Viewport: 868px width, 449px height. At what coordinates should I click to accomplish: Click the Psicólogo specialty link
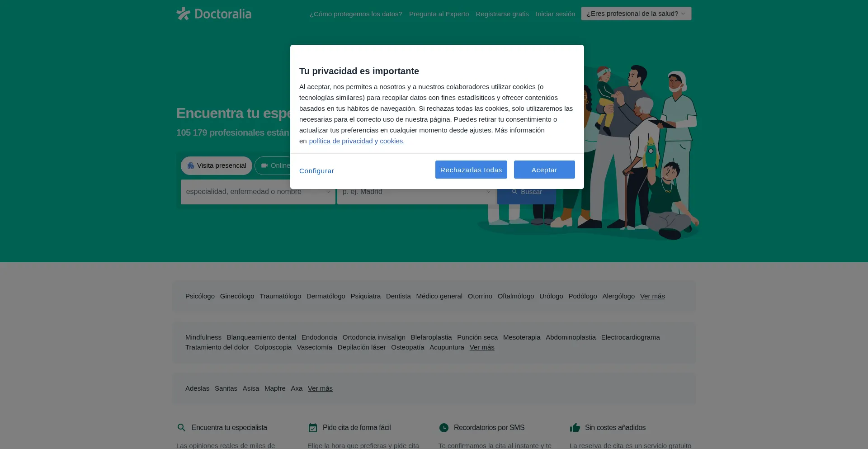(200, 296)
